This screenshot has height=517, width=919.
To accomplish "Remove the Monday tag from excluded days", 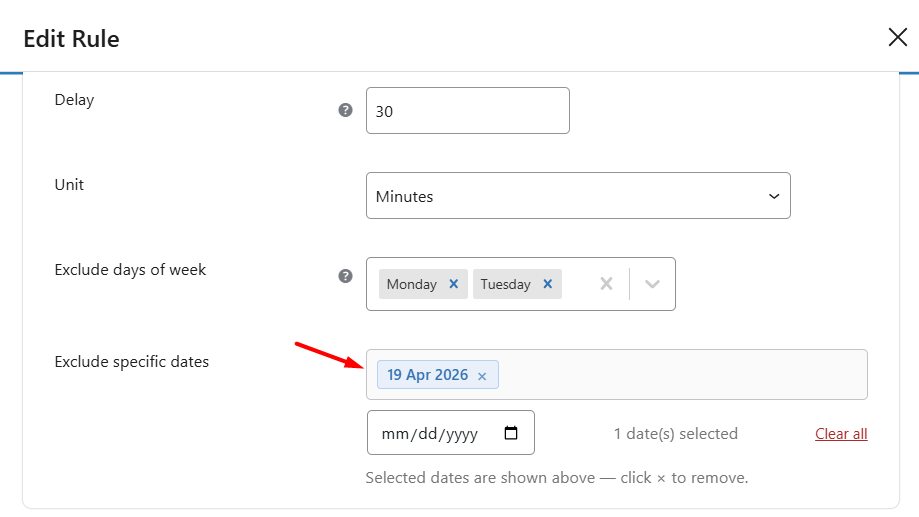I will [x=453, y=284].
